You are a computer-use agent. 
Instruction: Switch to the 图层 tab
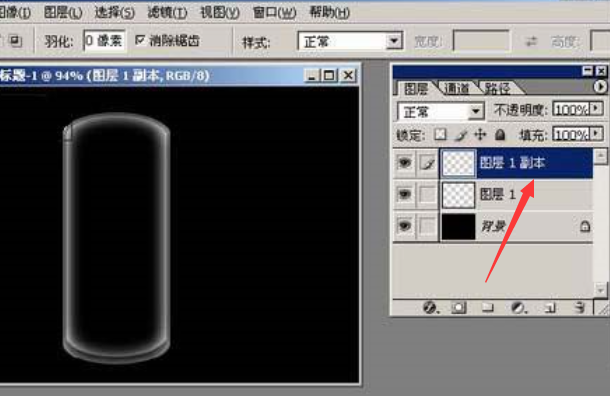tap(416, 89)
